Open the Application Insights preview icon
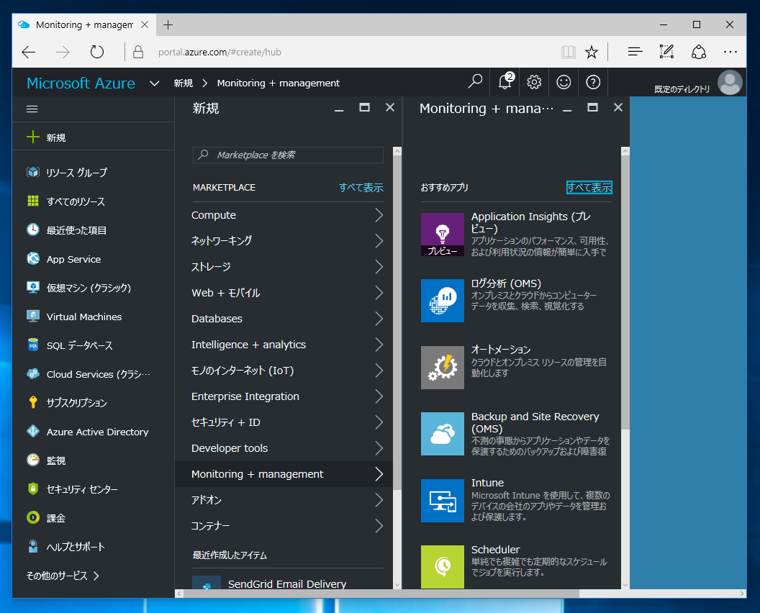This screenshot has height=613, width=760. tap(442, 235)
